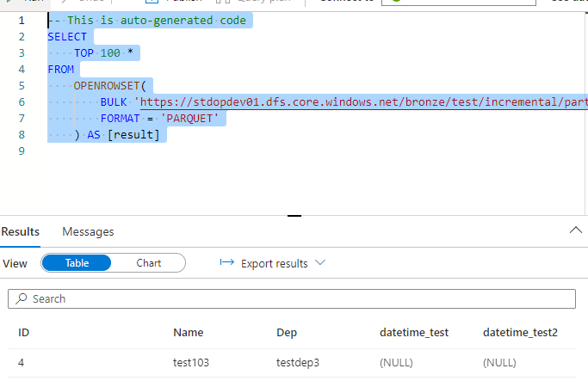Click the NULL cell under datetime_test
This screenshot has width=588, height=387.
(x=396, y=363)
